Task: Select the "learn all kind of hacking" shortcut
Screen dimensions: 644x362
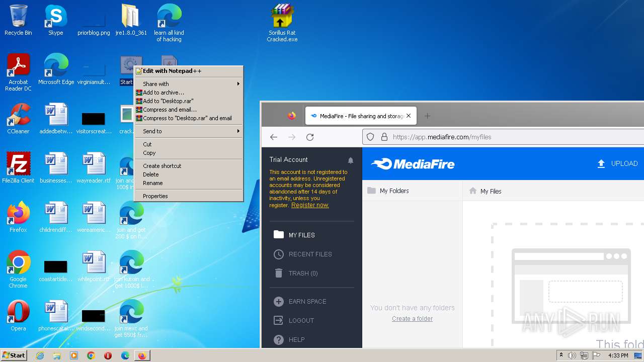Action: pyautogui.click(x=169, y=23)
